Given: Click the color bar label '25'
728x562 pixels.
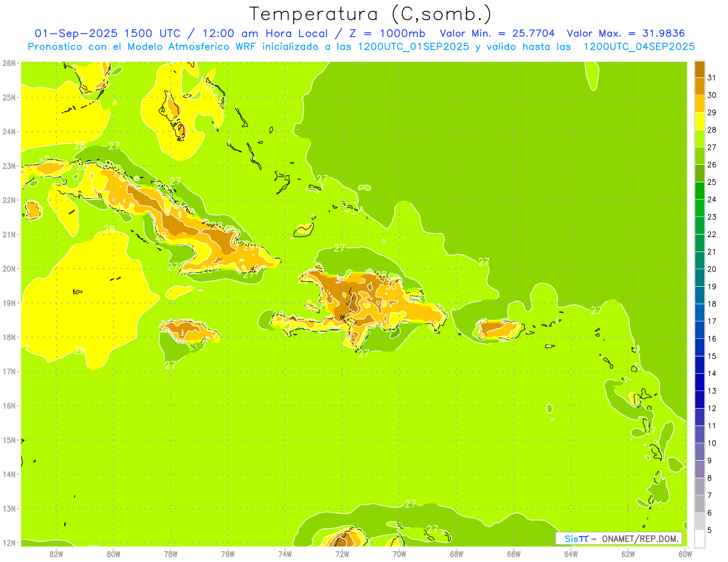Looking at the screenshot, I should 712,182.
